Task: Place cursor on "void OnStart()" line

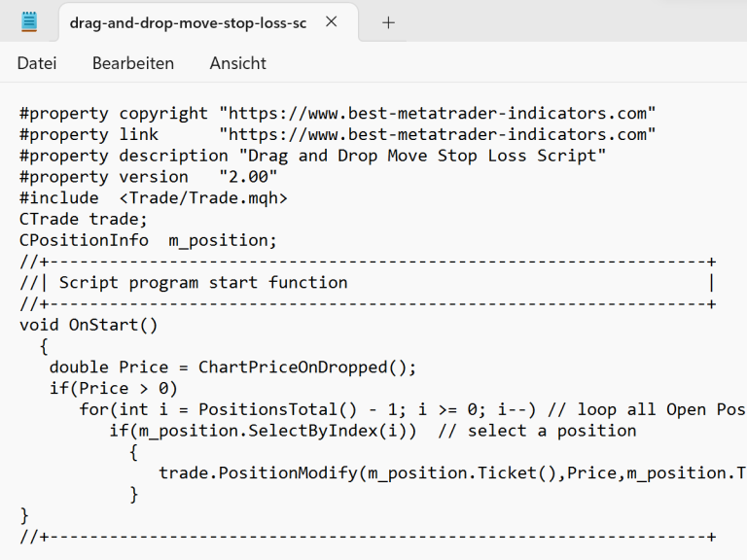Action: click(x=88, y=325)
